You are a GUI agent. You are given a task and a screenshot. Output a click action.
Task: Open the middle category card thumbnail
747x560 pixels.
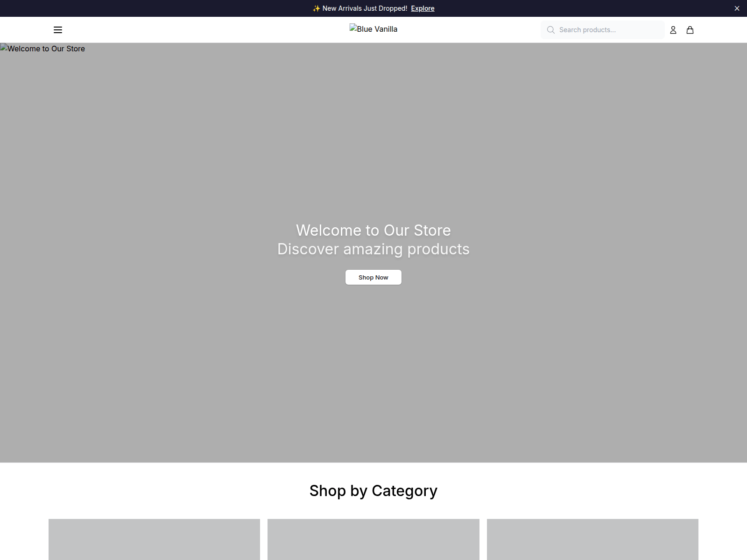(373, 539)
